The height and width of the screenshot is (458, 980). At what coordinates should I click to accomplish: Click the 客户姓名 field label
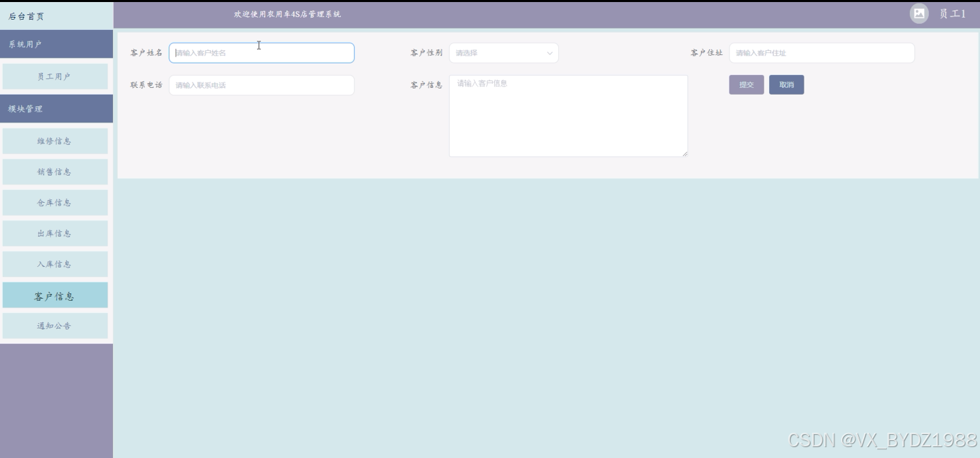146,53
